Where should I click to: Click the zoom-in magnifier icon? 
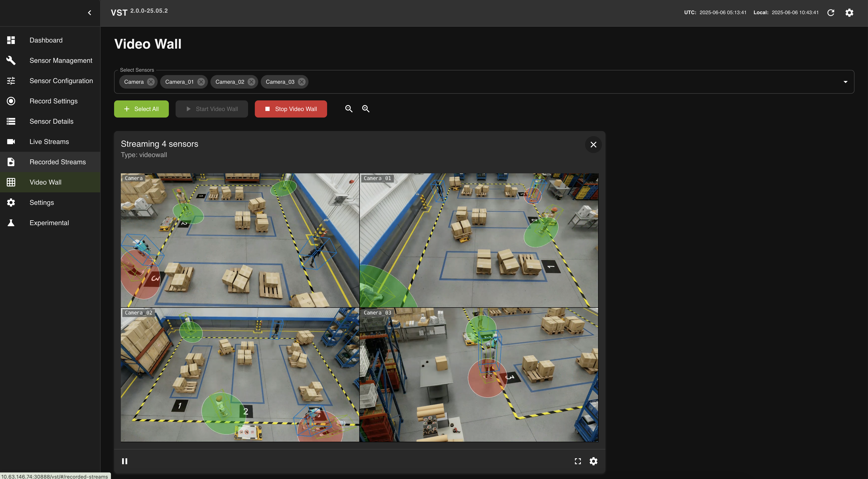coord(366,108)
